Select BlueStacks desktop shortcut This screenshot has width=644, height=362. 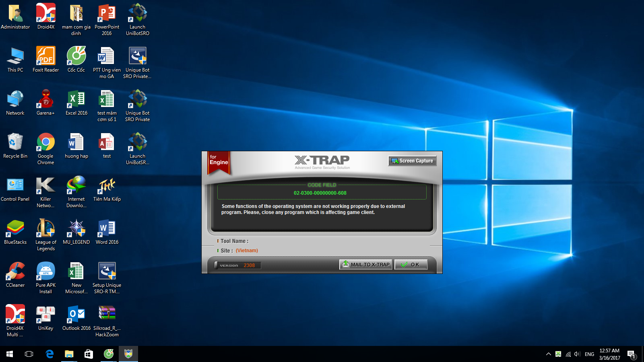15,232
